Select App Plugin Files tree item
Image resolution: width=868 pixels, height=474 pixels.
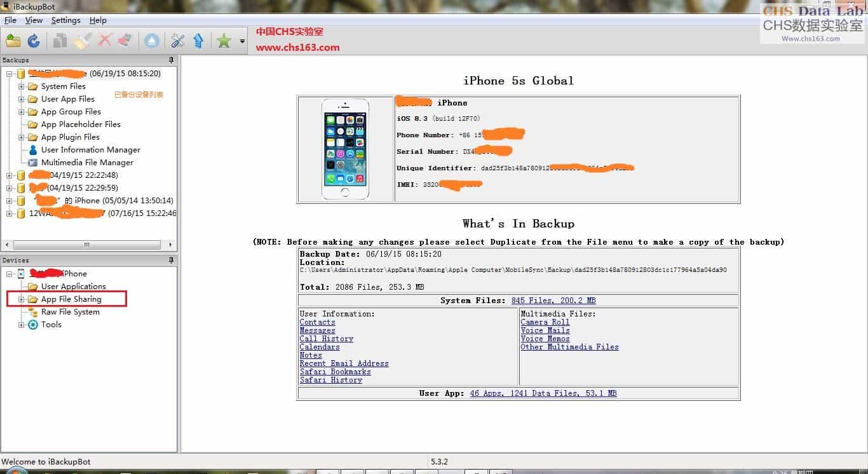coord(71,137)
